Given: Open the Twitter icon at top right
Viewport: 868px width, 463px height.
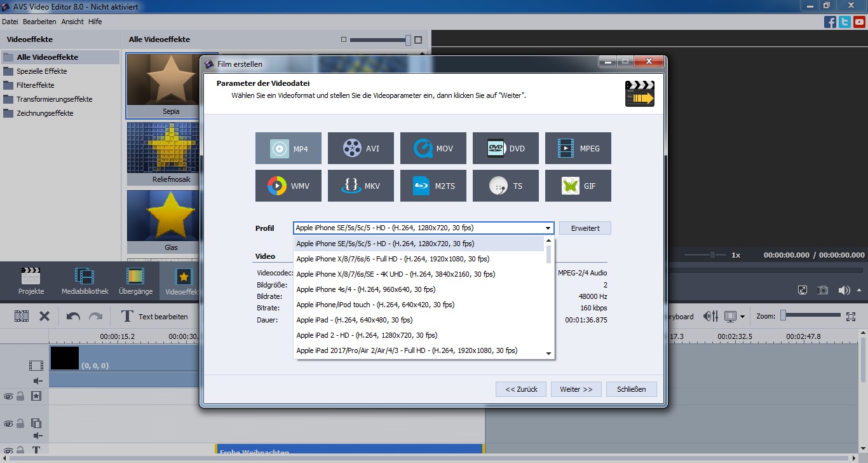Looking at the screenshot, I should click(844, 22).
